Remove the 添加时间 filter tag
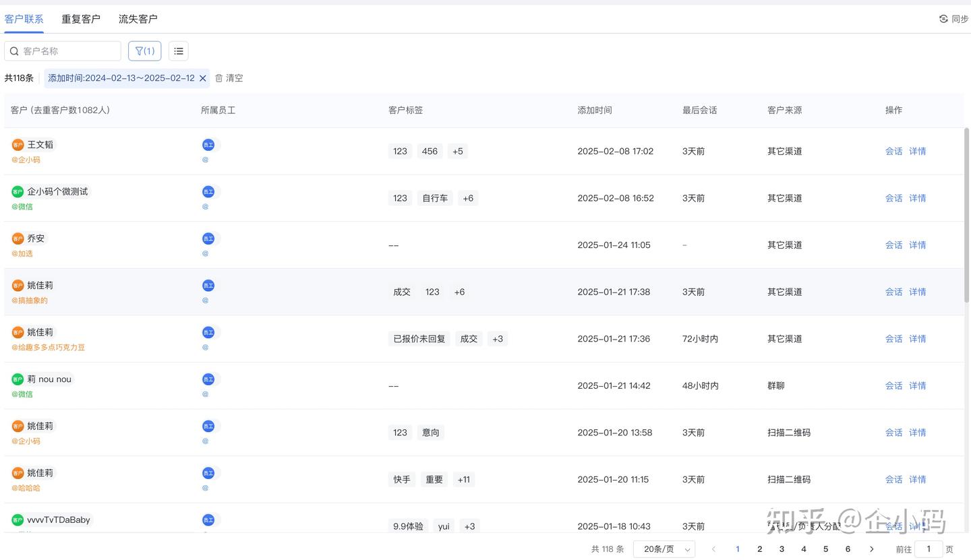 click(x=202, y=78)
